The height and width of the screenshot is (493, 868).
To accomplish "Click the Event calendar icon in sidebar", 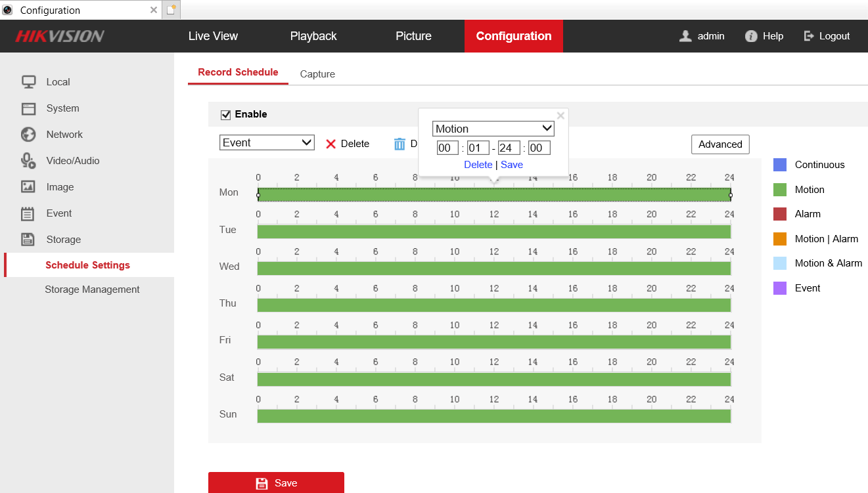I will (x=28, y=213).
